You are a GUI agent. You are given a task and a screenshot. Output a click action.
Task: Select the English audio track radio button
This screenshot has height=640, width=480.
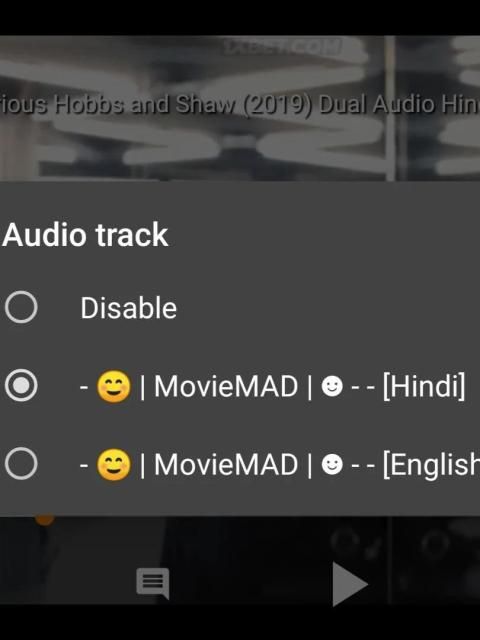pos(21,463)
